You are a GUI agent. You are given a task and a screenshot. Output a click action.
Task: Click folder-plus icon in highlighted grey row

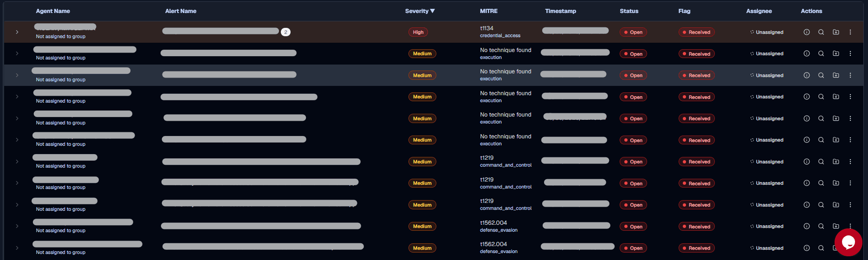tap(836, 75)
